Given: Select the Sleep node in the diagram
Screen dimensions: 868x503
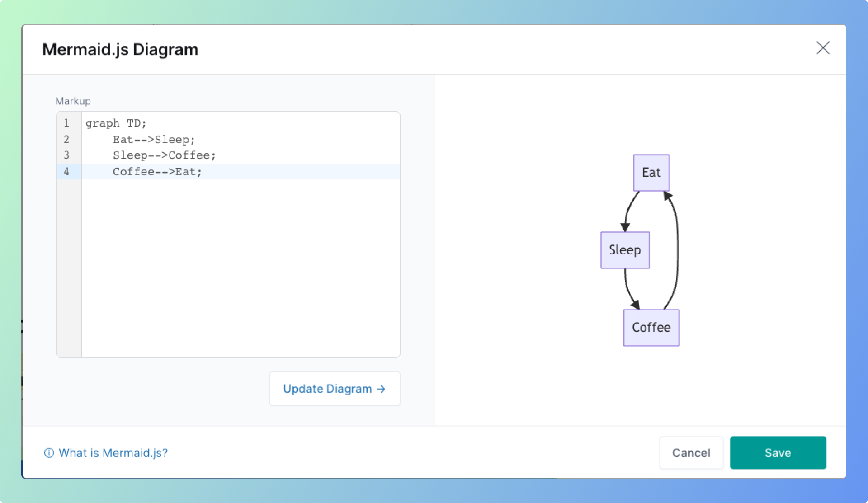Looking at the screenshot, I should [624, 249].
